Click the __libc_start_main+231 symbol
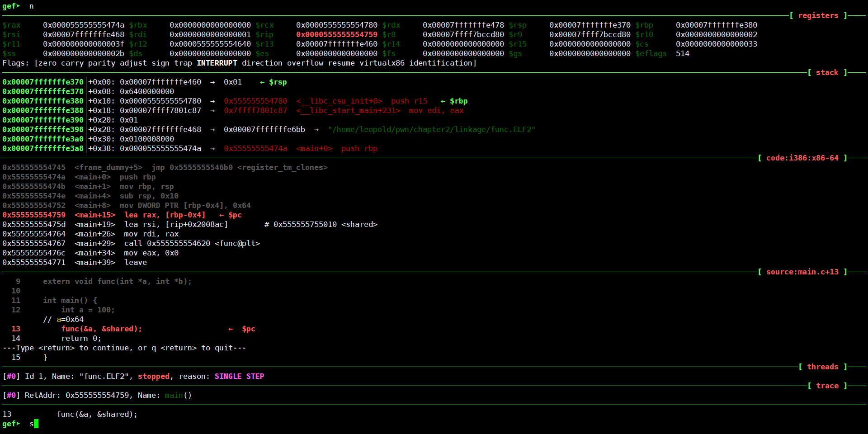This screenshot has width=868, height=434. pos(348,110)
